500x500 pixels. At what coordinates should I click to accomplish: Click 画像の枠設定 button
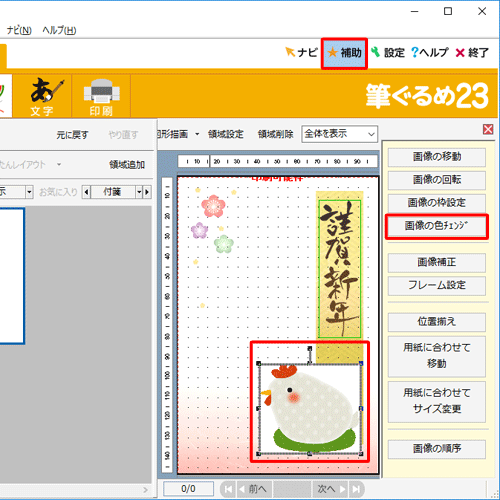(437, 203)
